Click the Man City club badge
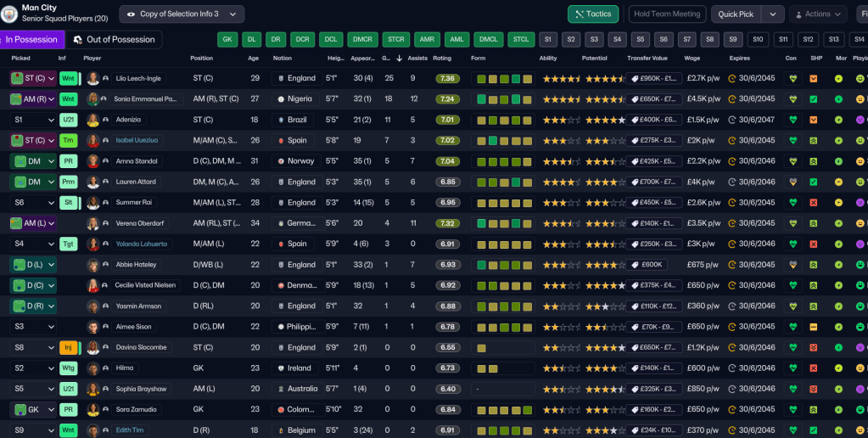This screenshot has height=438, width=868. pos(10,14)
